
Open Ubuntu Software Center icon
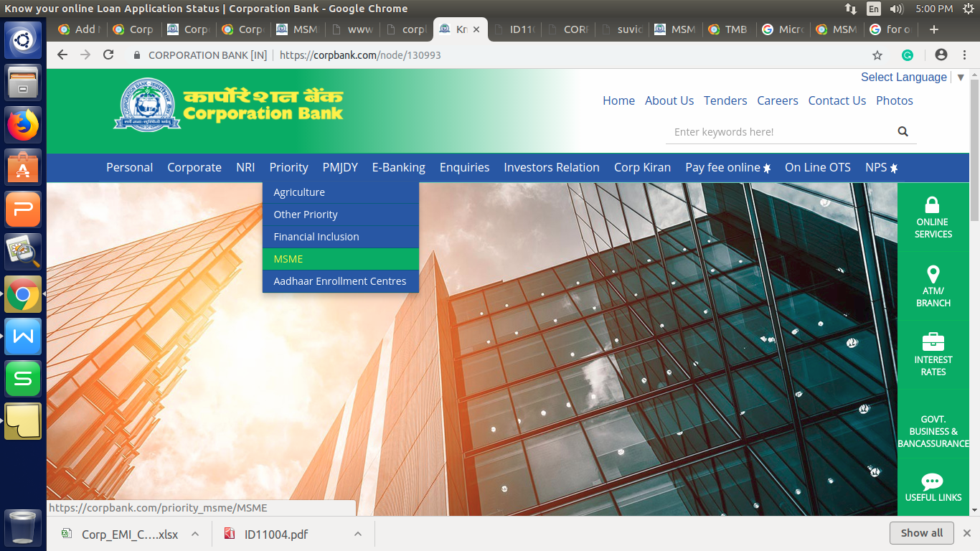pos(23,167)
